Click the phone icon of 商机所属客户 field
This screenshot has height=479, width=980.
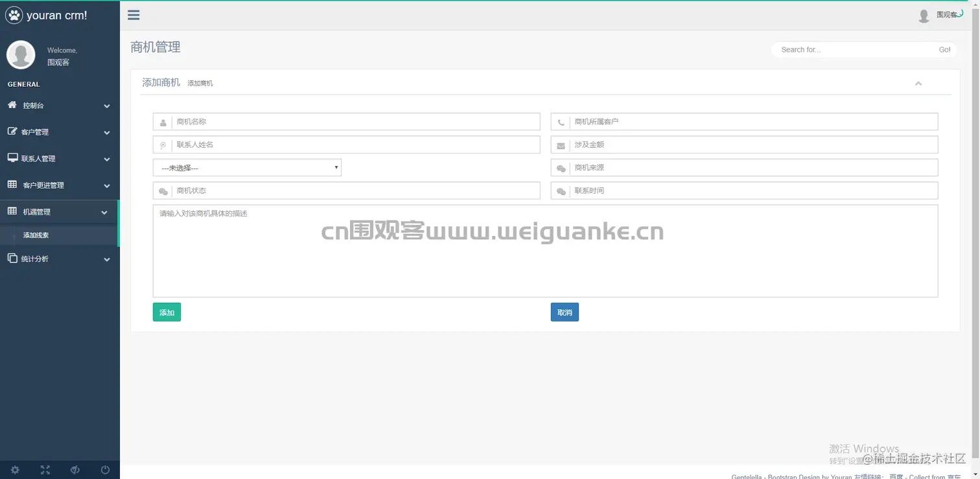click(x=561, y=122)
